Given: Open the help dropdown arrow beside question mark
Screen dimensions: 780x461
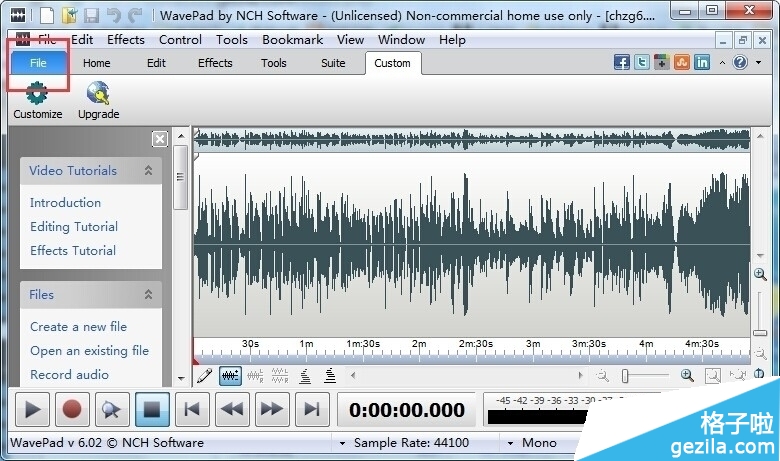Looking at the screenshot, I should (759, 63).
